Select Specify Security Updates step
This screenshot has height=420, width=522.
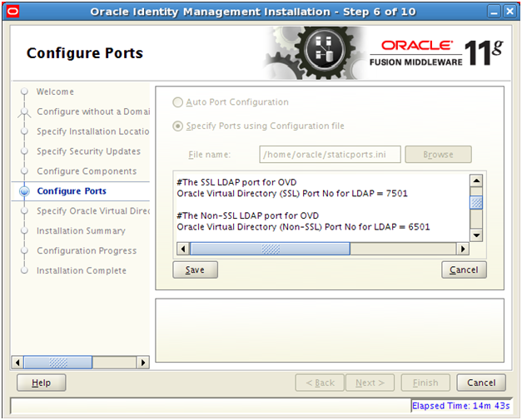(x=88, y=151)
